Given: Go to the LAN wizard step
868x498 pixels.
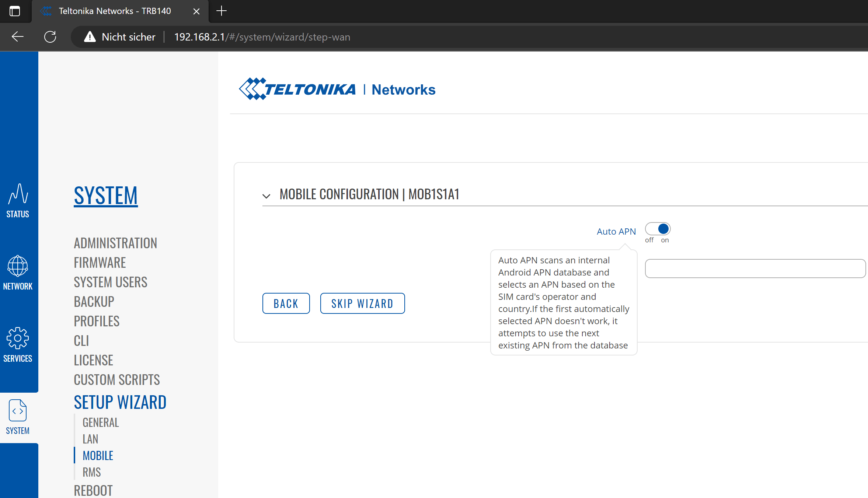Looking at the screenshot, I should click(90, 439).
